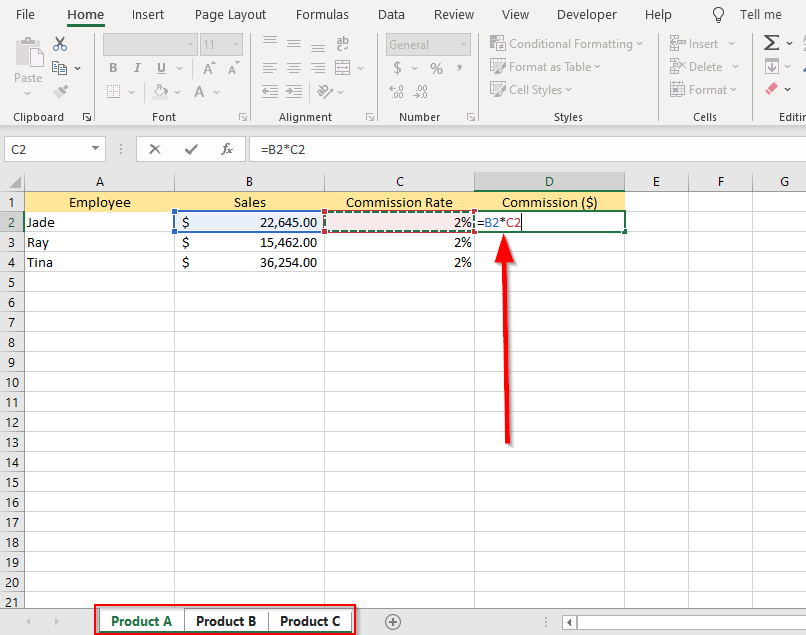
Task: Cancel the formula entry with X icon
Action: (x=155, y=149)
